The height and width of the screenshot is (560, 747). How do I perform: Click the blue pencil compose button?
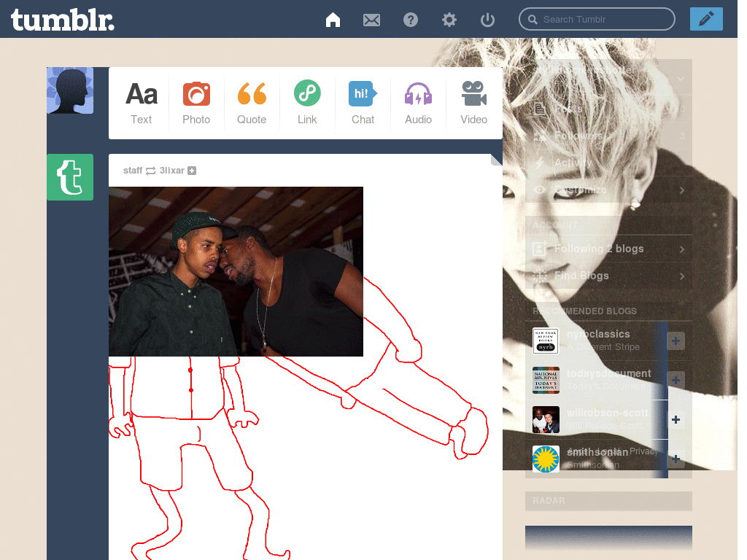click(706, 19)
